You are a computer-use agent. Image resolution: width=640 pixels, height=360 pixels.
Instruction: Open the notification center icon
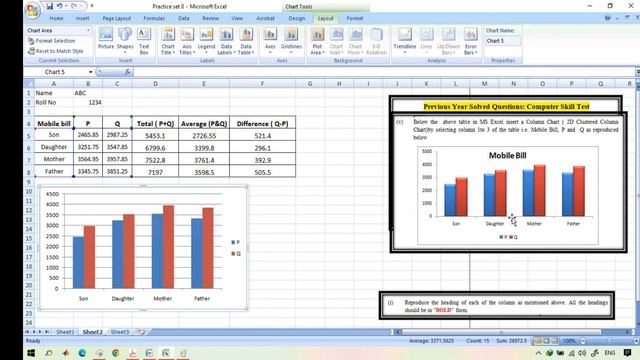click(627, 353)
